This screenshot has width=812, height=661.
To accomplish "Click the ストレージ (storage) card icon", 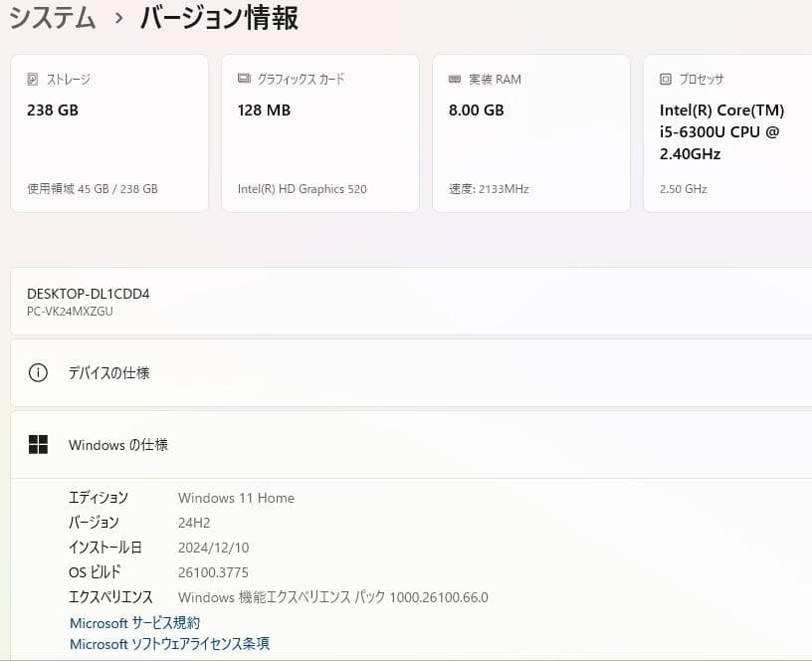I will pyautogui.click(x=31, y=80).
